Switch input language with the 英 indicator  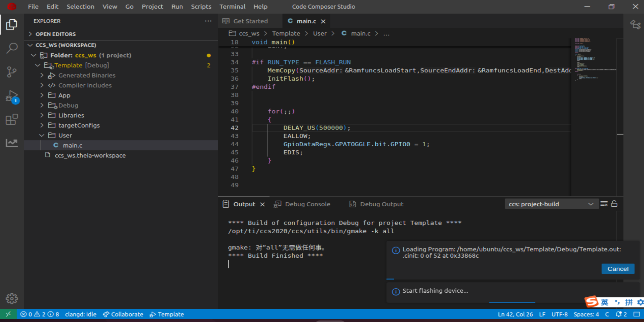[x=605, y=302]
